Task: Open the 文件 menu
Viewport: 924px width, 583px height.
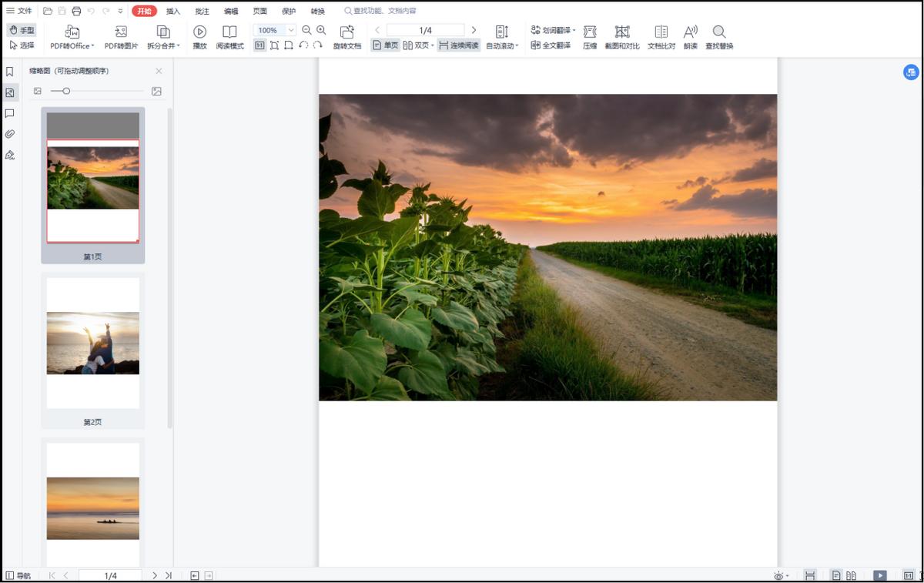Action: [x=19, y=11]
